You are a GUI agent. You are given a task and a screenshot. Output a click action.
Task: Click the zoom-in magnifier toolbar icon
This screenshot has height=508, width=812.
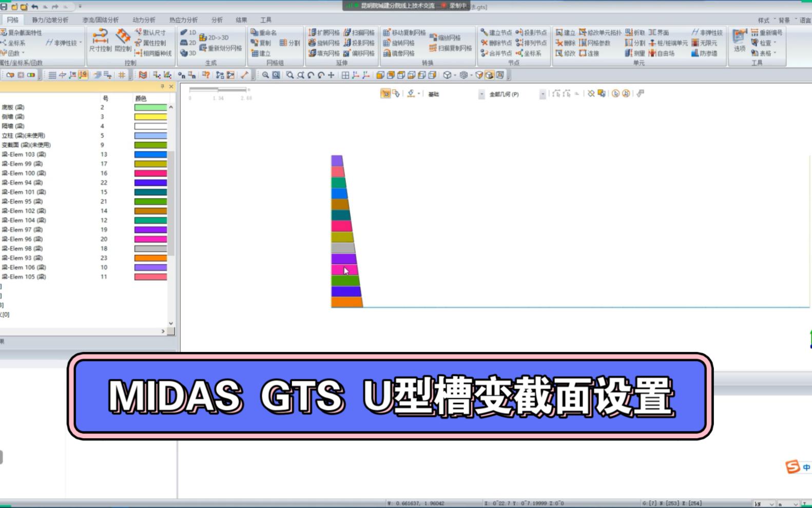[x=265, y=75]
